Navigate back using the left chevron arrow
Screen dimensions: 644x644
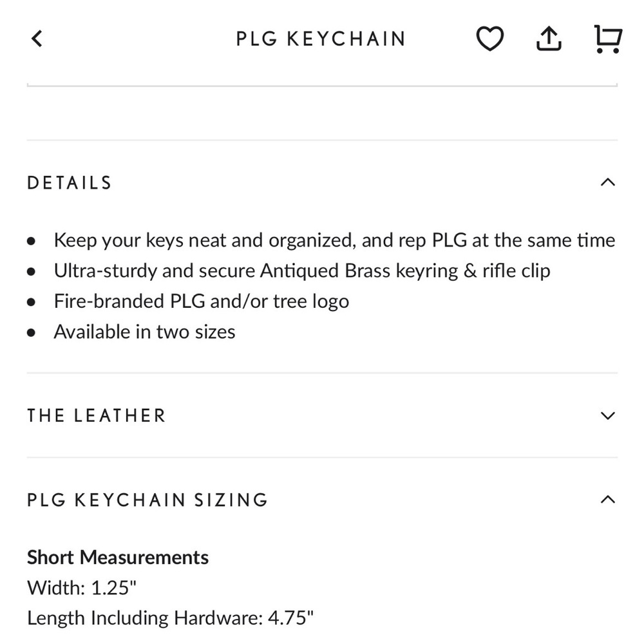pos(37,38)
